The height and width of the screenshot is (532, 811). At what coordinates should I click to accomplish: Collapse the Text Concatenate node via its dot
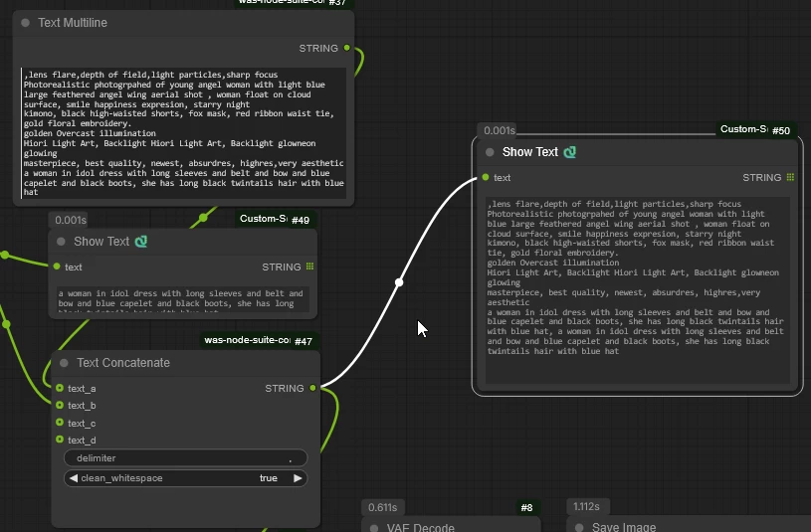[64, 363]
